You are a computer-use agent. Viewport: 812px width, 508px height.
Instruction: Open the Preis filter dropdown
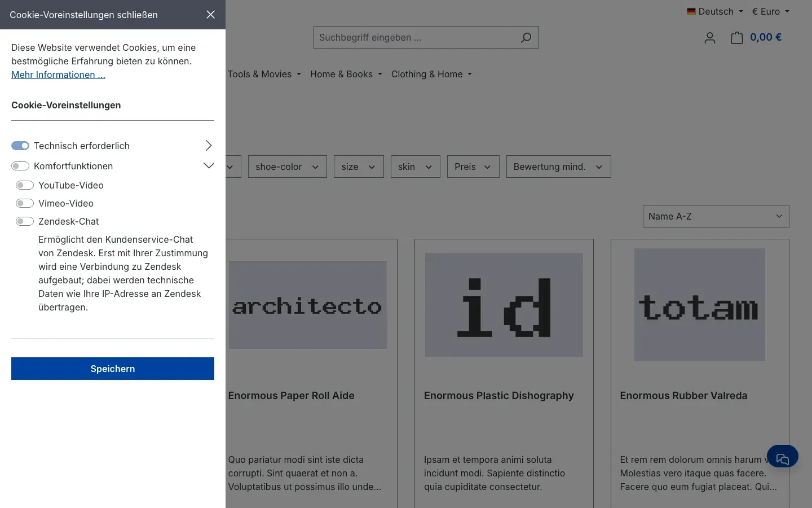point(473,167)
